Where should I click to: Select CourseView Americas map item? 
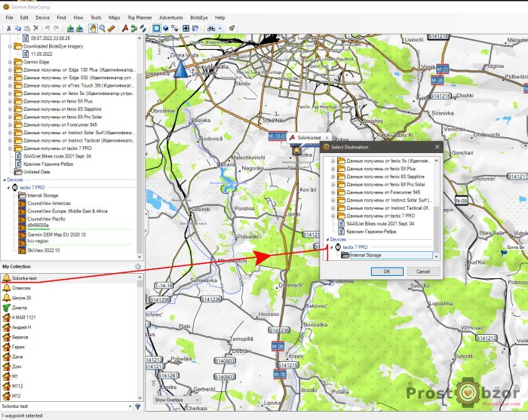coord(49,204)
